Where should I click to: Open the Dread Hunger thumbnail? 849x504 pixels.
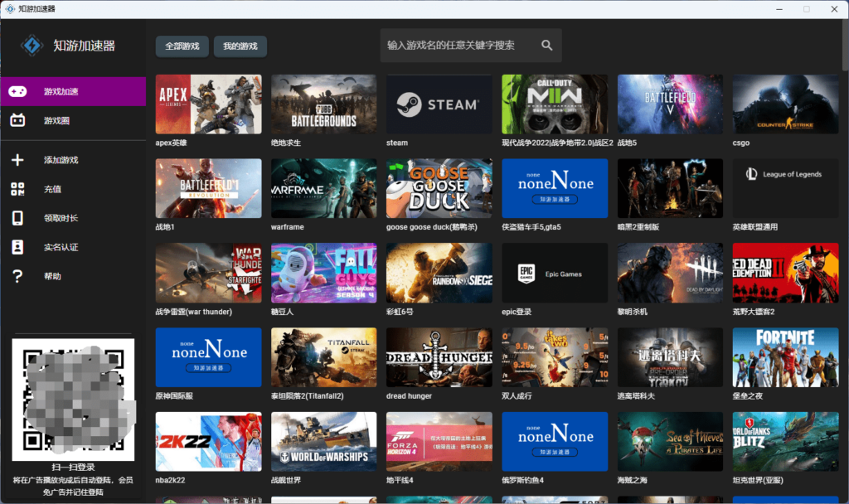[x=439, y=357]
